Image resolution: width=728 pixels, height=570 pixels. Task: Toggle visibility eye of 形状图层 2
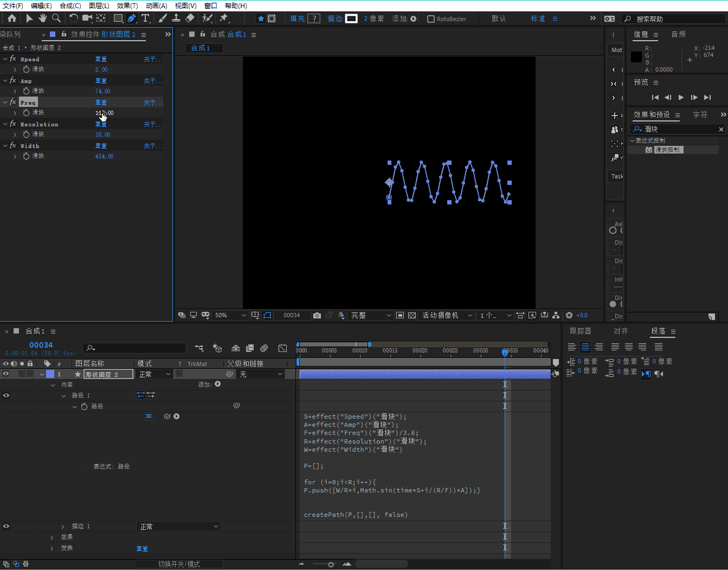[6, 374]
